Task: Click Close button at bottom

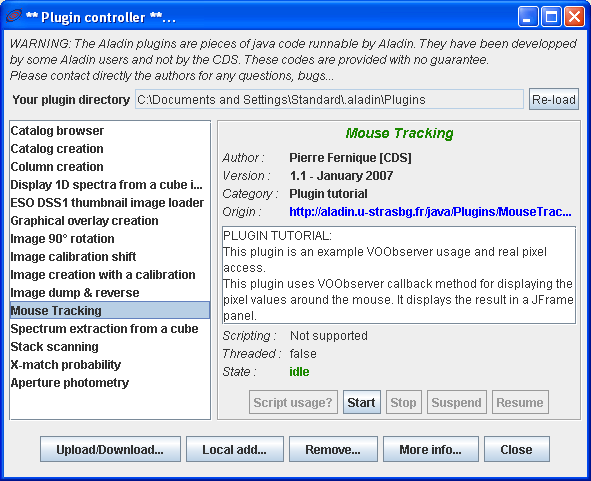Action: tap(517, 449)
